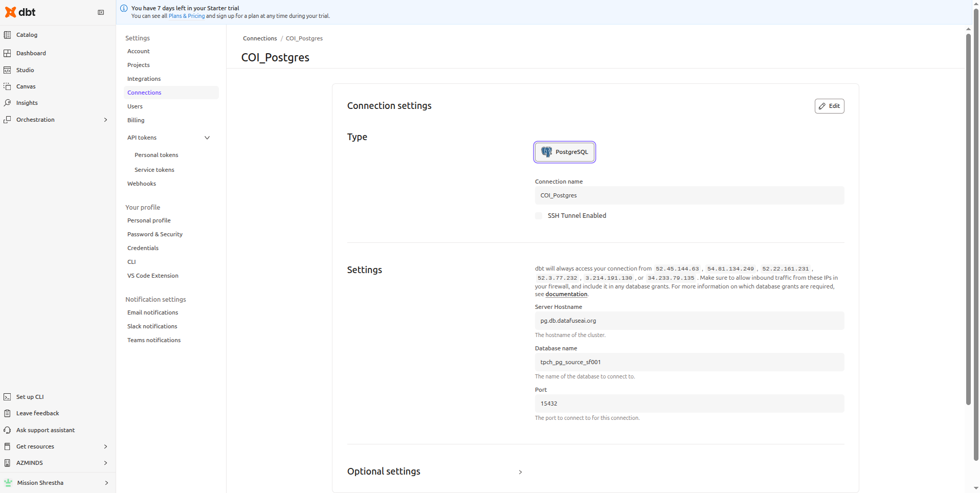Click the PostgreSQL elephant icon
Viewport: 980px width, 493px height.
[x=547, y=152]
